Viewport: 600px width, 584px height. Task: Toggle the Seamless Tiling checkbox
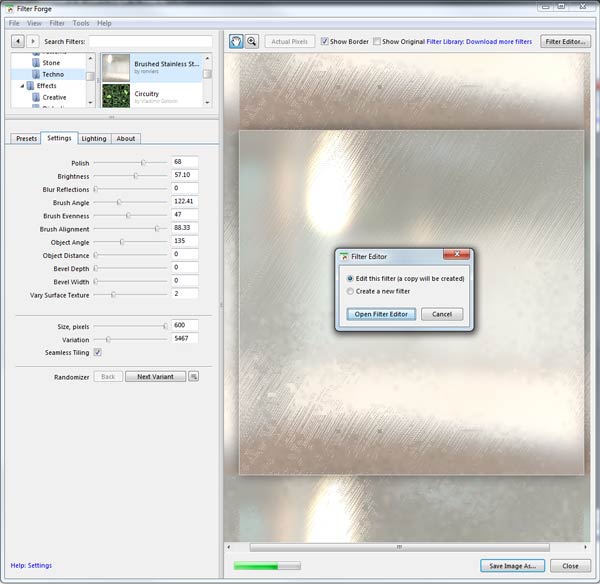(98, 352)
